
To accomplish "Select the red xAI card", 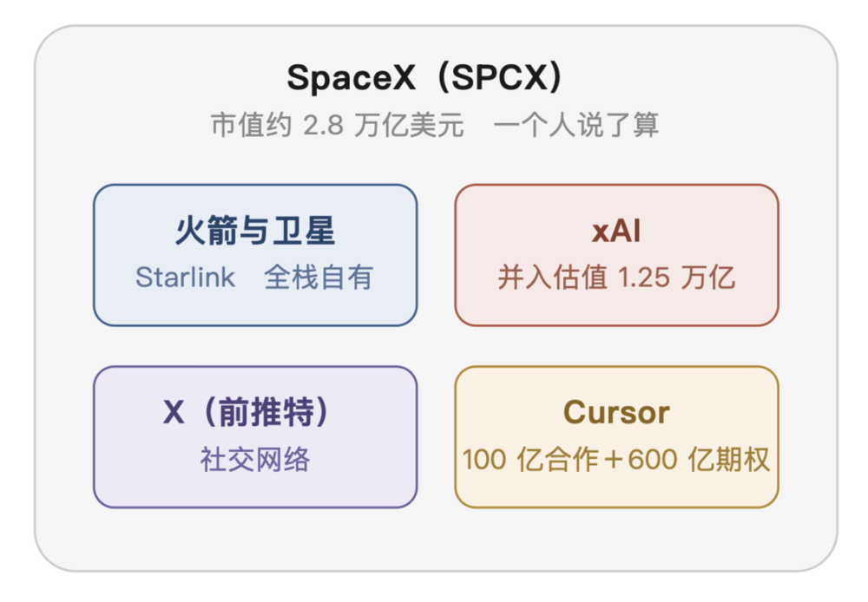I will [616, 255].
